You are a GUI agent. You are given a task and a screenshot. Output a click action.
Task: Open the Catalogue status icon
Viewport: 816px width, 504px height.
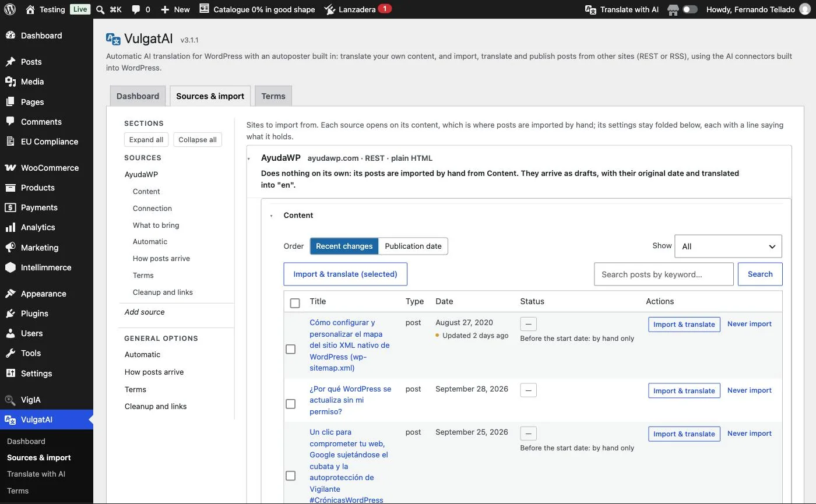click(204, 9)
